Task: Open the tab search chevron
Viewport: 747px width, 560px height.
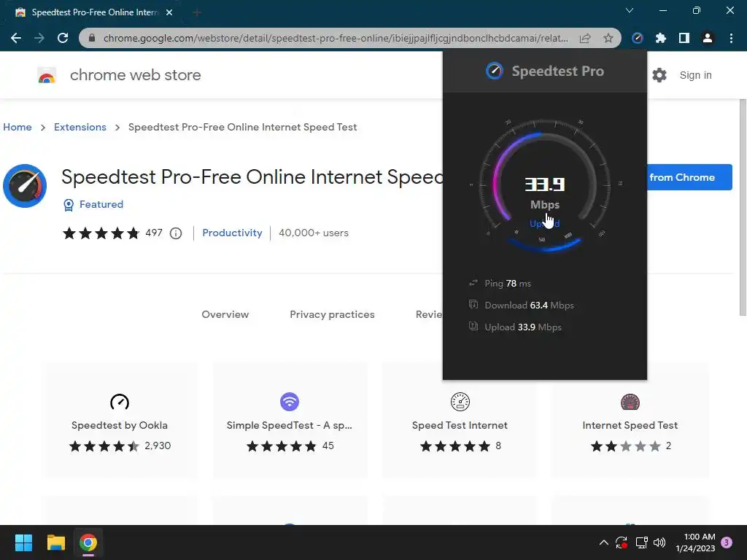Action: click(630, 10)
